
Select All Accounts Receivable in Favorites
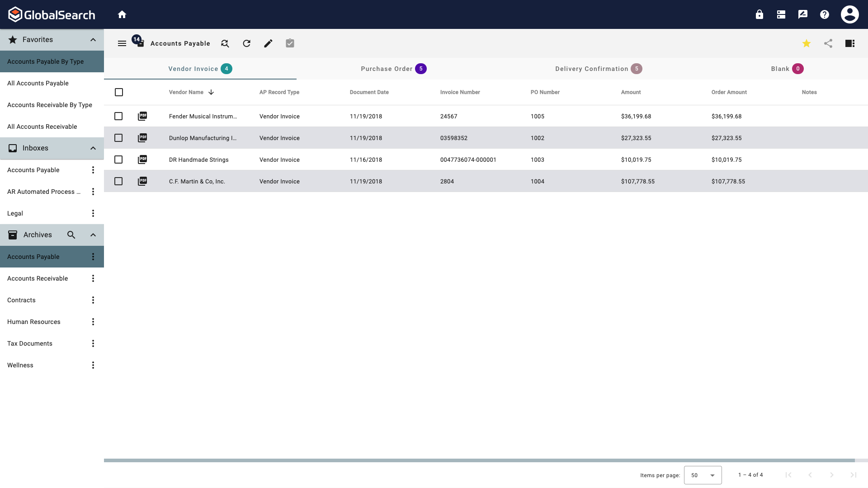[42, 127]
